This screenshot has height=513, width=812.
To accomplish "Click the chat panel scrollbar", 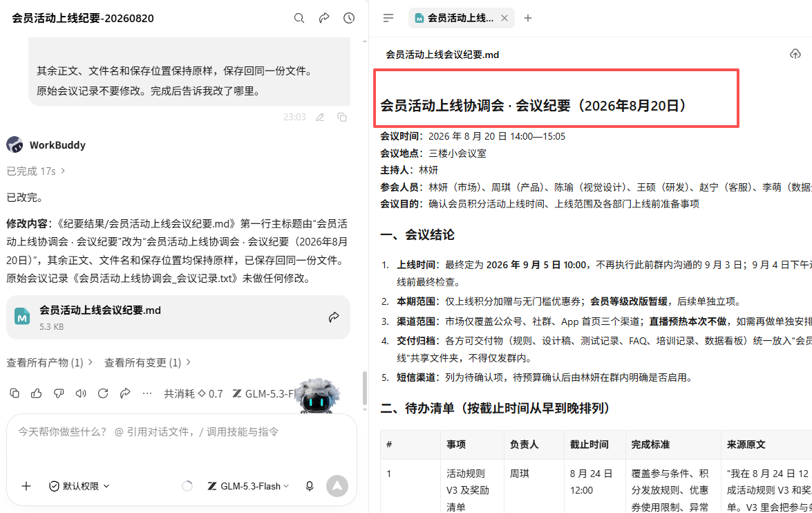I will tap(365, 388).
